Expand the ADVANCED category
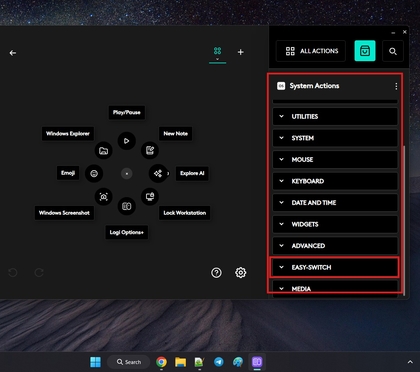 (x=335, y=246)
